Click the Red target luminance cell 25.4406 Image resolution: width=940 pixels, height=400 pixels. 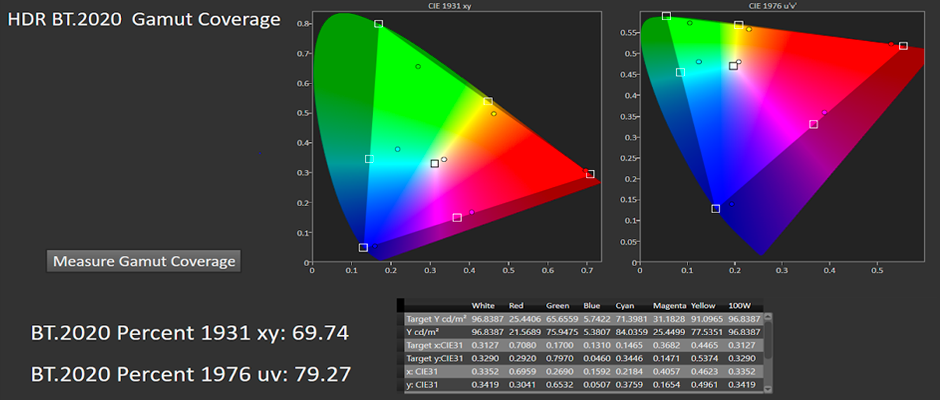pyautogui.click(x=525, y=319)
